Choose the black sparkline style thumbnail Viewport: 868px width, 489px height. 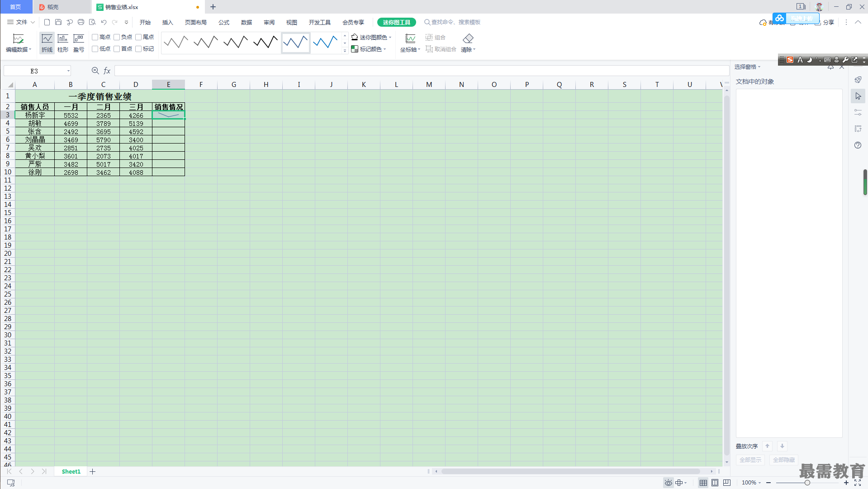266,43
